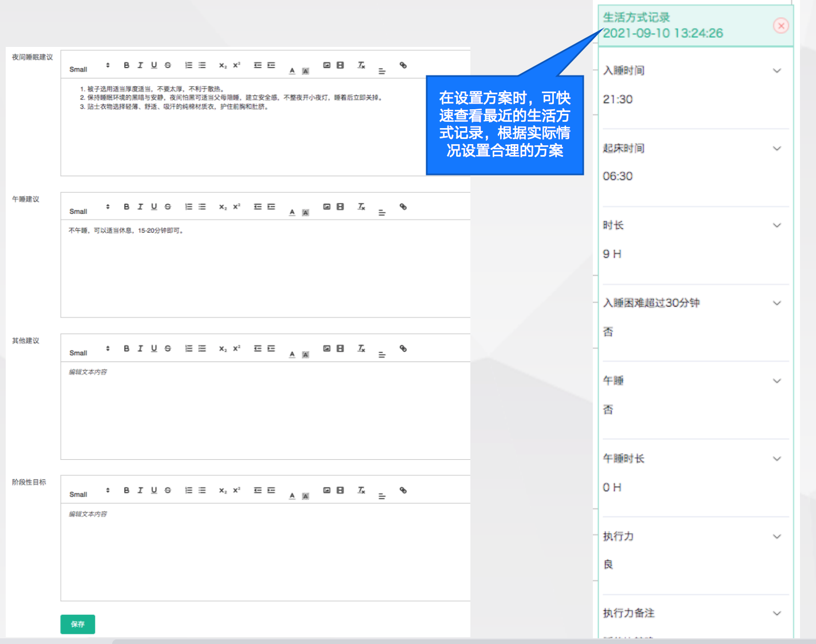Toggle bold in nap advice (午睡建议) editor
816x644 pixels.
click(x=126, y=207)
